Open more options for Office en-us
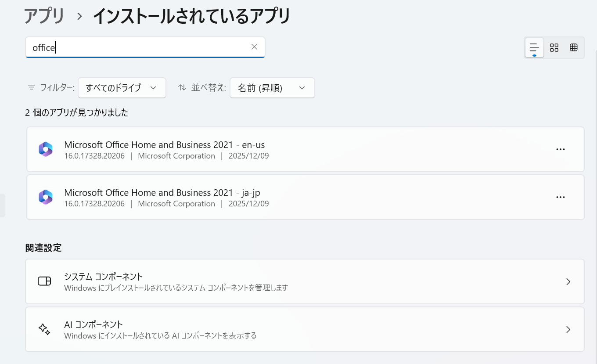The height and width of the screenshot is (364, 597). coord(561,149)
